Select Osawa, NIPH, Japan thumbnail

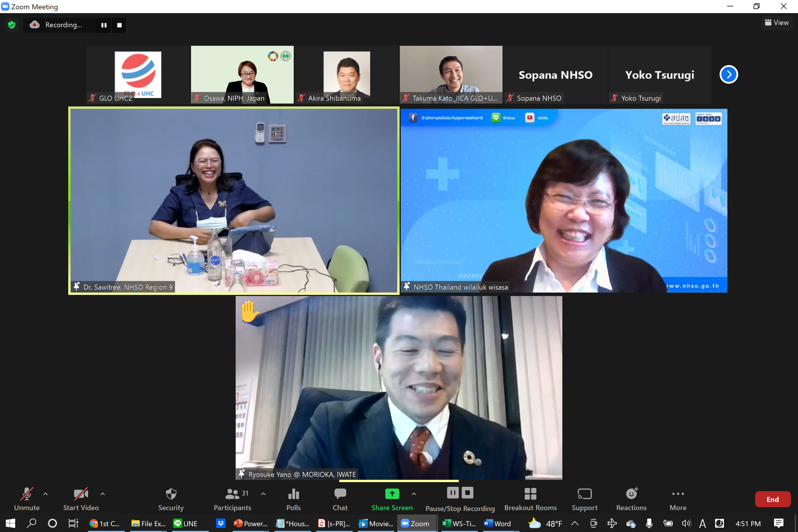pos(242,74)
